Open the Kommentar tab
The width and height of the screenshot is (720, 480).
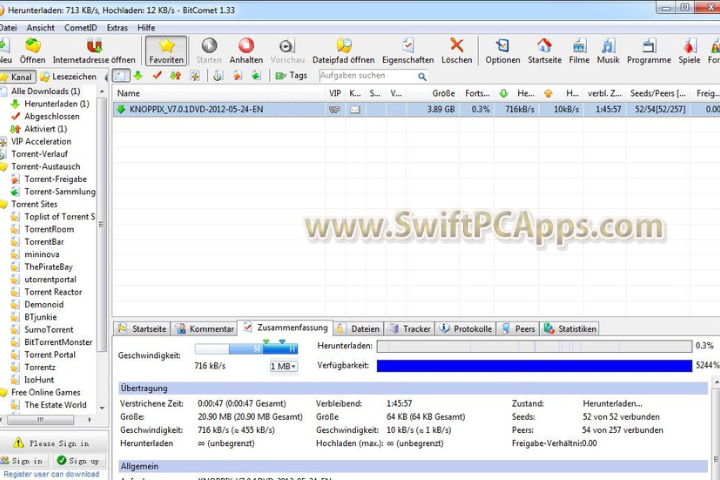point(205,329)
